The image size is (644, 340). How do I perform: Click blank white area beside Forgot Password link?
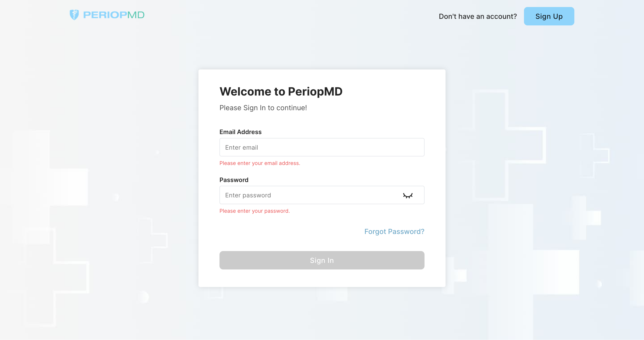tap(287, 232)
